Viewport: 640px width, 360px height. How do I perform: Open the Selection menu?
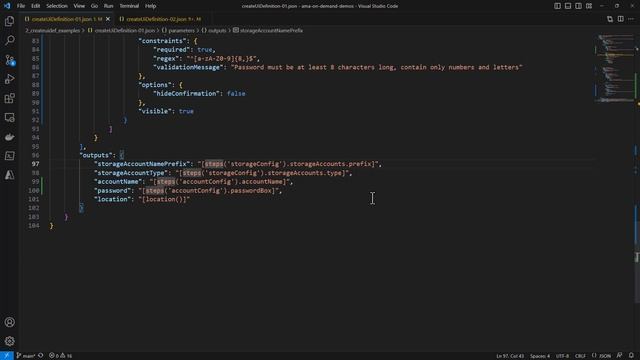click(x=57, y=6)
